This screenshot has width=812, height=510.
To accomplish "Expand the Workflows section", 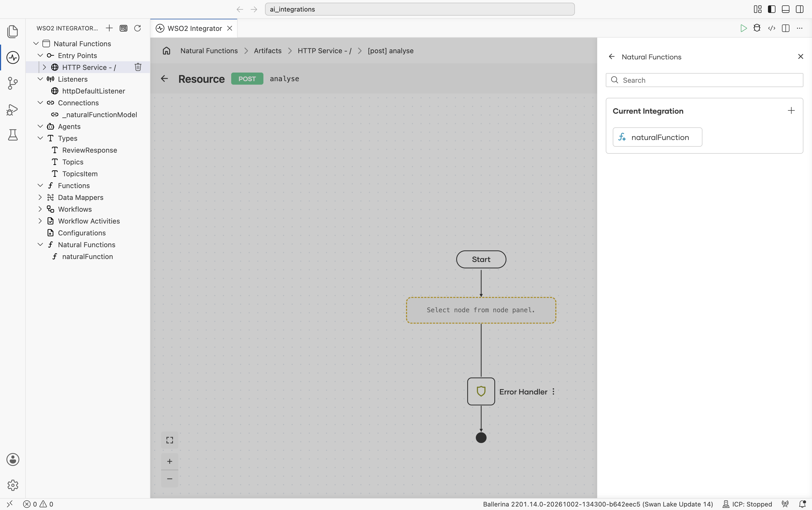I will [x=40, y=209].
